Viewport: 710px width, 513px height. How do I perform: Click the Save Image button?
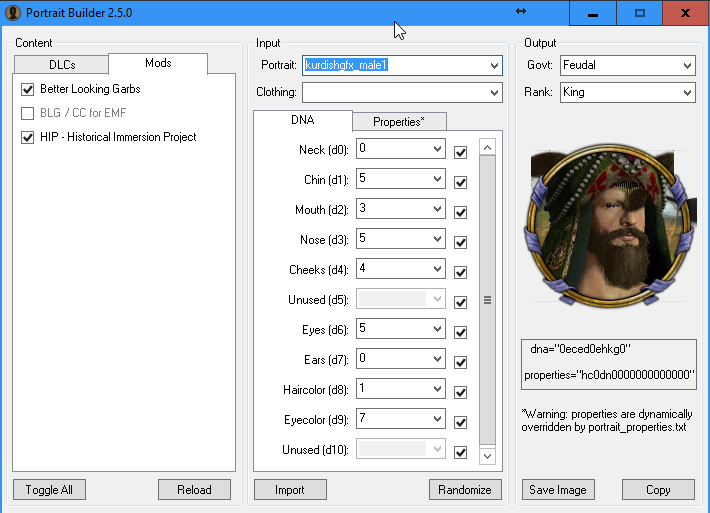pyautogui.click(x=558, y=490)
